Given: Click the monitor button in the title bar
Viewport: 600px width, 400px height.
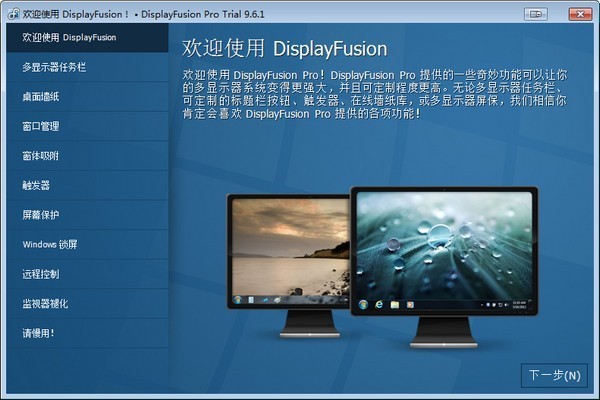Looking at the screenshot, I should 536,14.
